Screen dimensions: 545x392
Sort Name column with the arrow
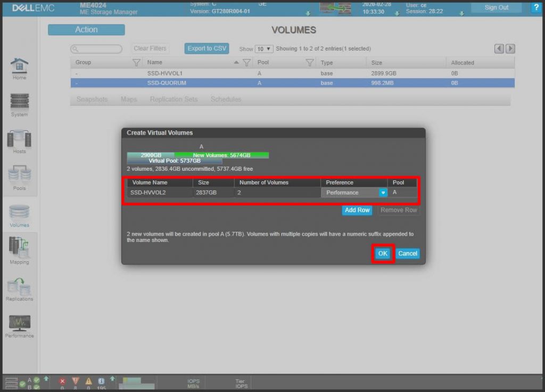click(236, 63)
